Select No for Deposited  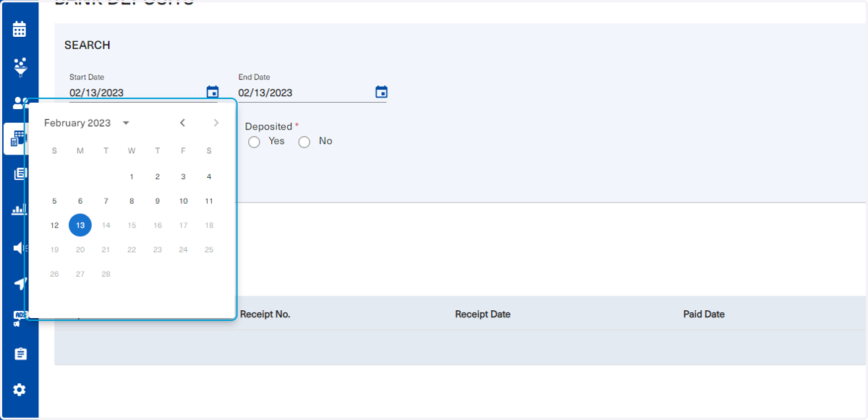click(x=305, y=142)
